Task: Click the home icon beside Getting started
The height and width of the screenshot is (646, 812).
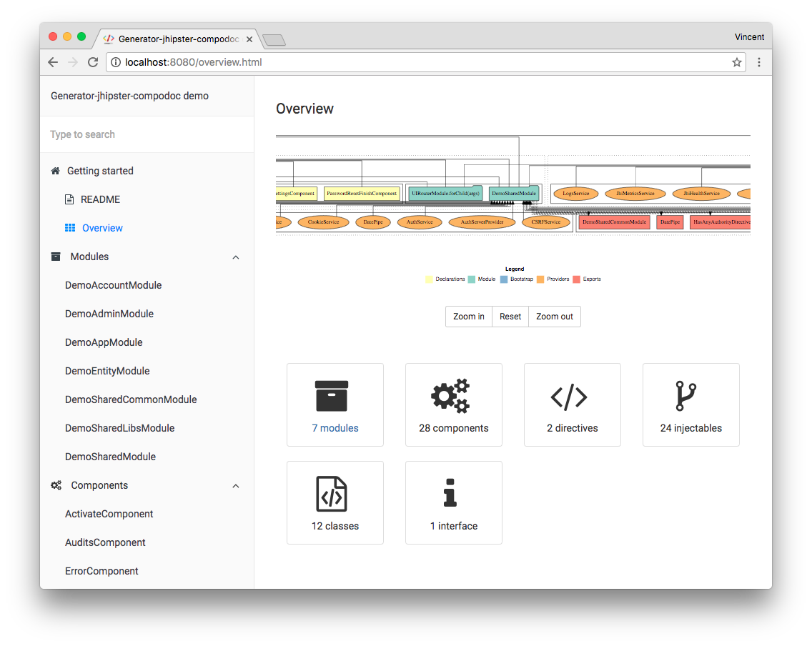Action: (56, 171)
